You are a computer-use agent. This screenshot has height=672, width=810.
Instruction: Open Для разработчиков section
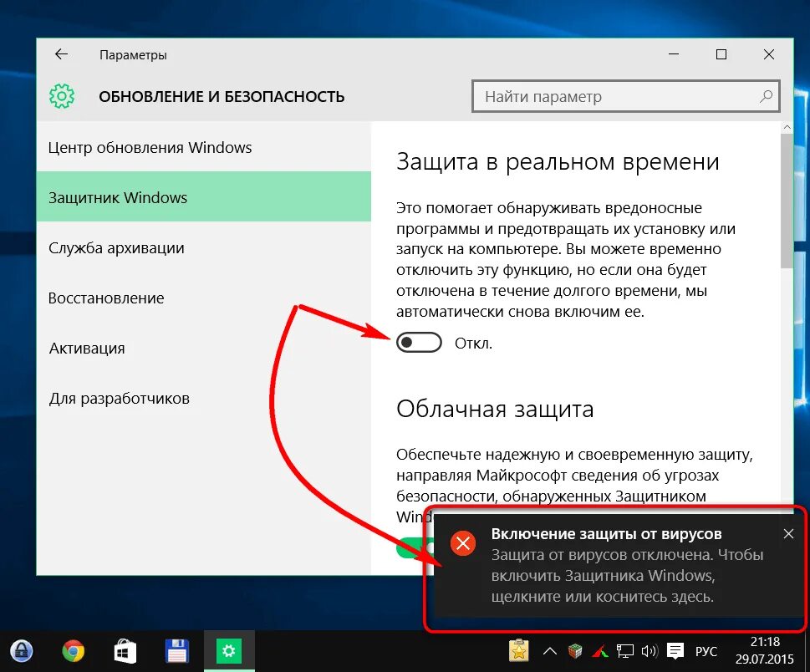coord(203,398)
